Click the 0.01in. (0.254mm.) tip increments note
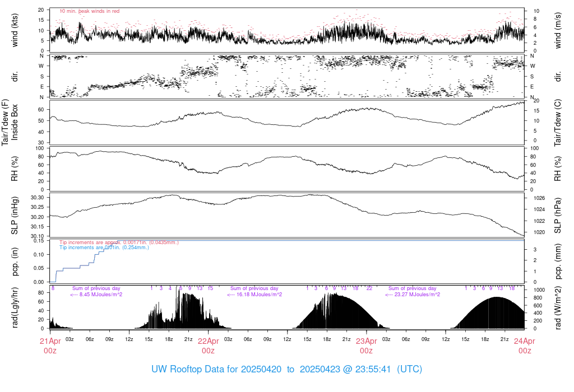Image resolution: width=574 pixels, height=392 pixels. [x=104, y=248]
